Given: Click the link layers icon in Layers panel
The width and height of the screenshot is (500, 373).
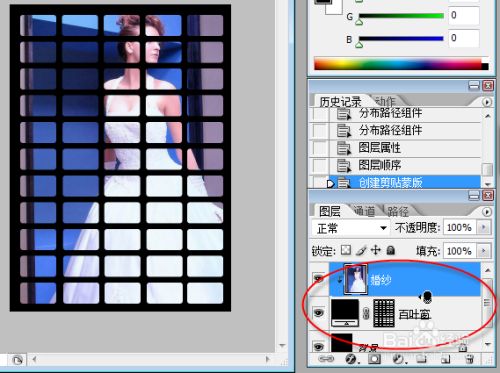Looking at the screenshot, I should [x=326, y=359].
